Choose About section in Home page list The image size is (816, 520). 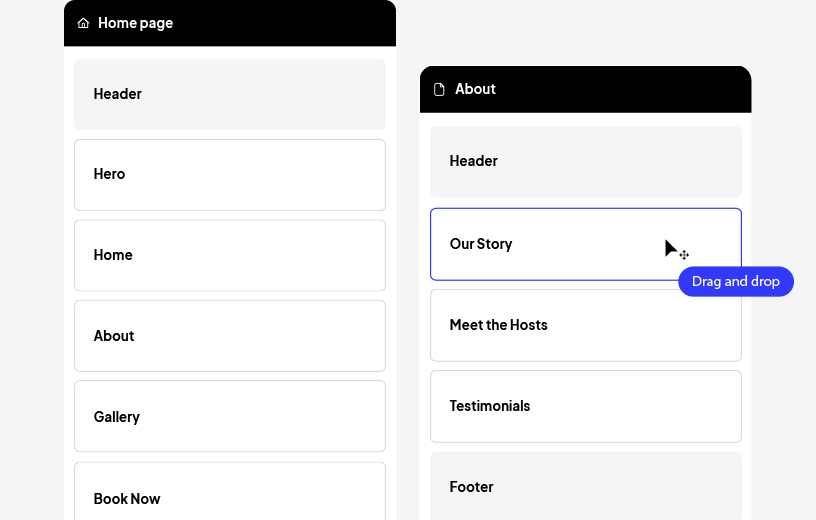[229, 336]
